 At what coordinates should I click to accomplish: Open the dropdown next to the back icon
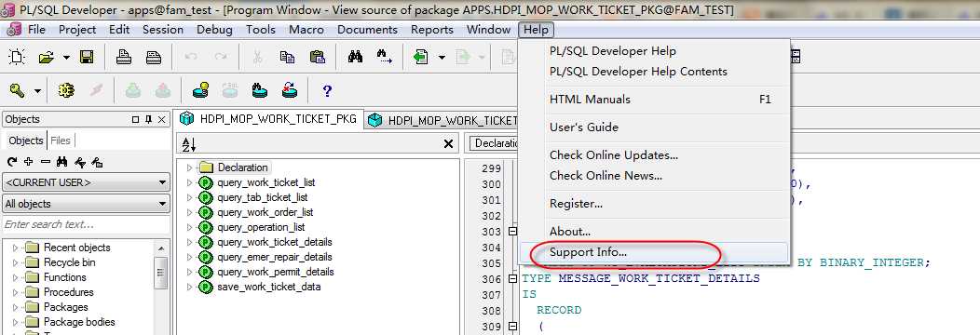pos(442,58)
